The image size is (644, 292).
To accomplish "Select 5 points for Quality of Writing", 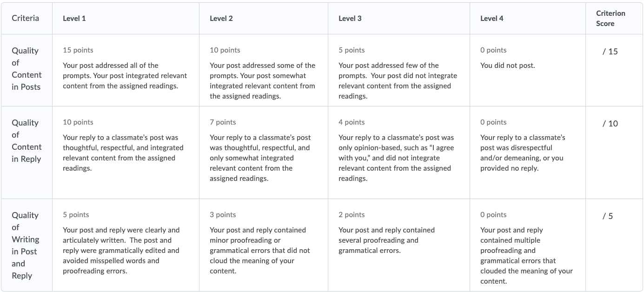I will (x=126, y=245).
